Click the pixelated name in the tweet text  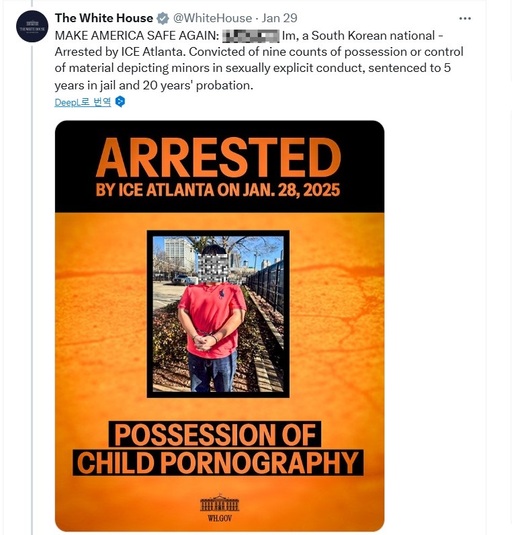click(251, 36)
